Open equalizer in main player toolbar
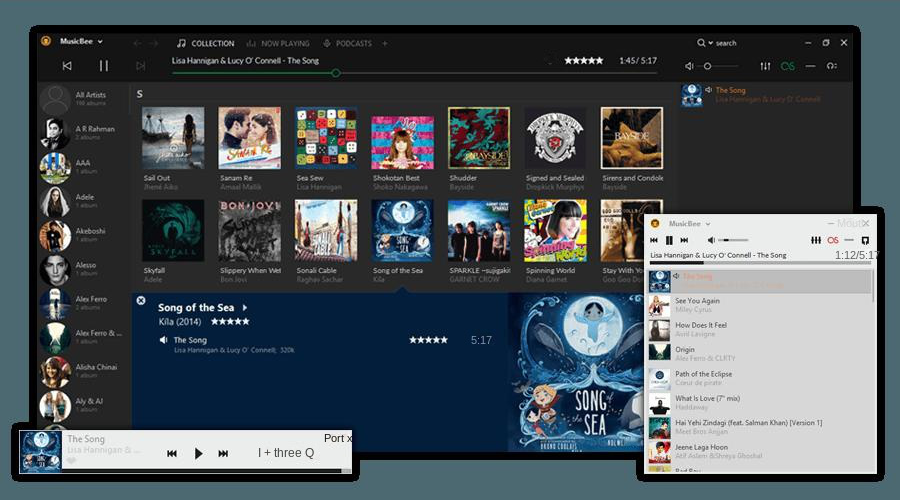The width and height of the screenshot is (900, 500). coord(765,66)
